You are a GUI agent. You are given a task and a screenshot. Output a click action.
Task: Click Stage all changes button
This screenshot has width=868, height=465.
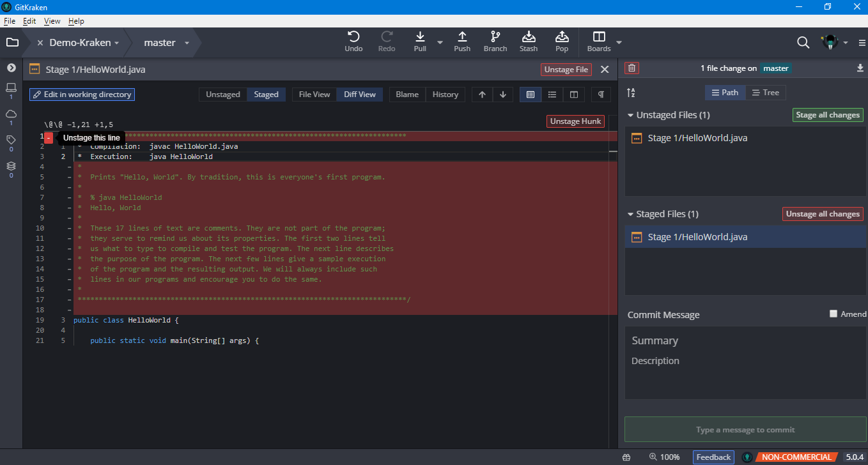tap(828, 115)
